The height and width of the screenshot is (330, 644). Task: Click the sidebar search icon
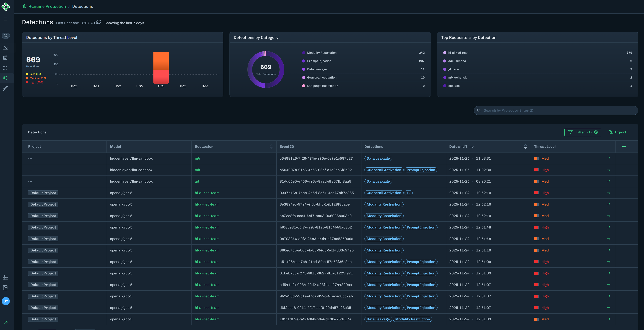6,36
